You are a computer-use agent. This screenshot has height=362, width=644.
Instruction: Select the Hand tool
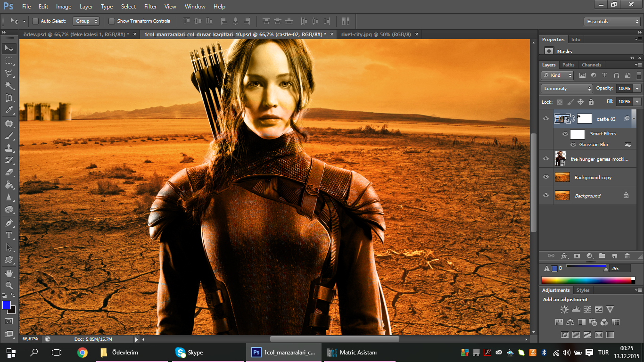point(9,273)
